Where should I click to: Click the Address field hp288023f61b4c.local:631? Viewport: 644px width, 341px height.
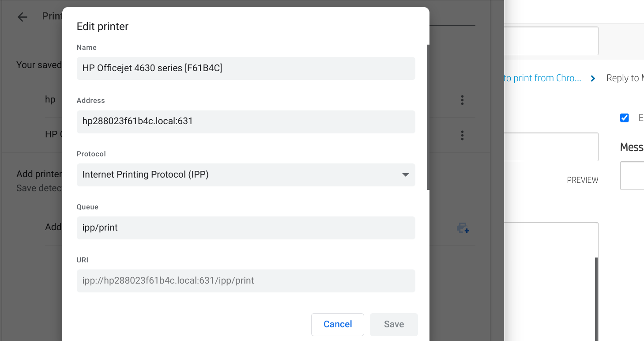(246, 121)
